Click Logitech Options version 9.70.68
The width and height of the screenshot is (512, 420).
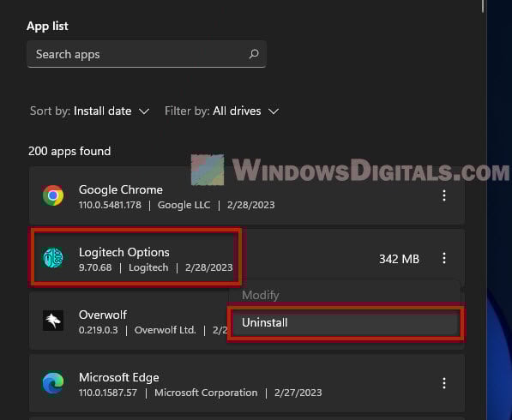(x=95, y=267)
